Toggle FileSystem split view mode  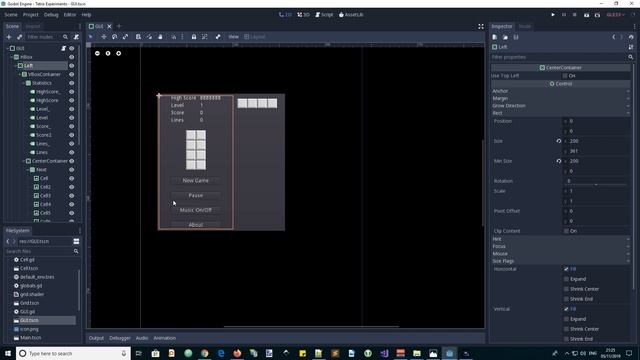click(76, 242)
